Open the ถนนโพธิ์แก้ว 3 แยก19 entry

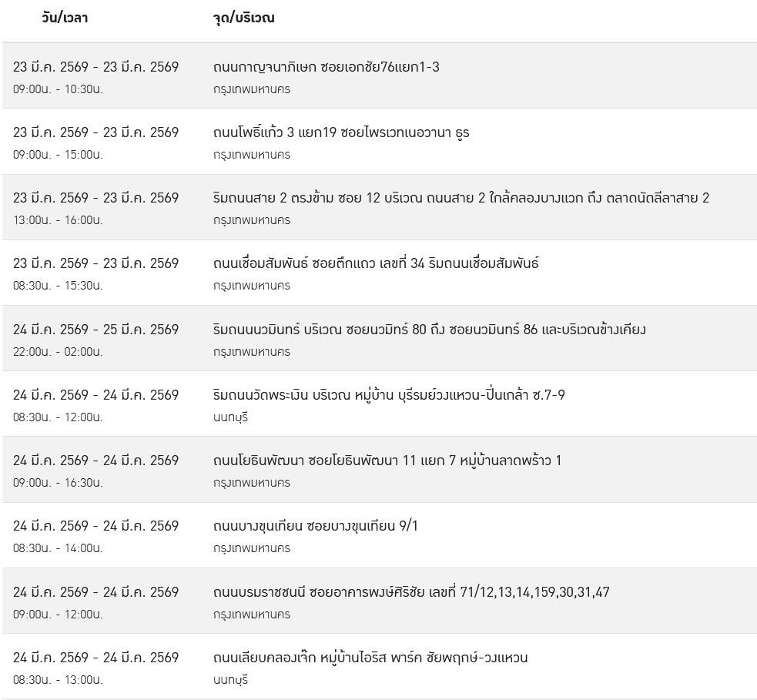point(341,132)
